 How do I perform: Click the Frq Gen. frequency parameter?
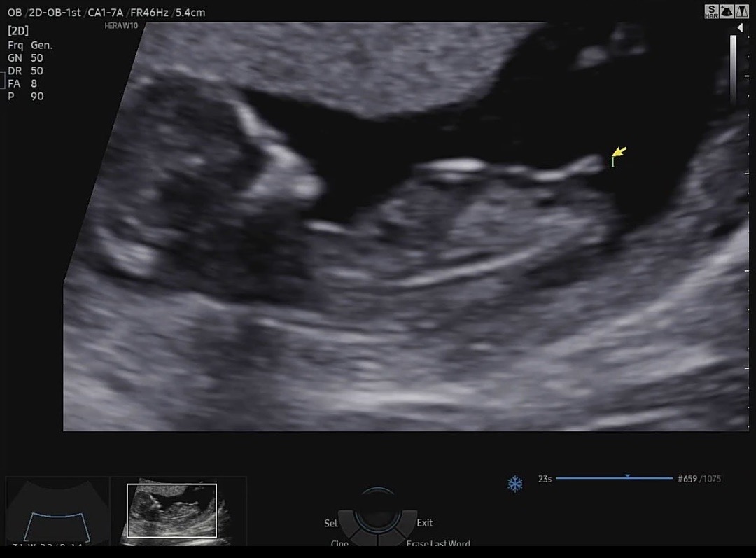click(x=30, y=45)
